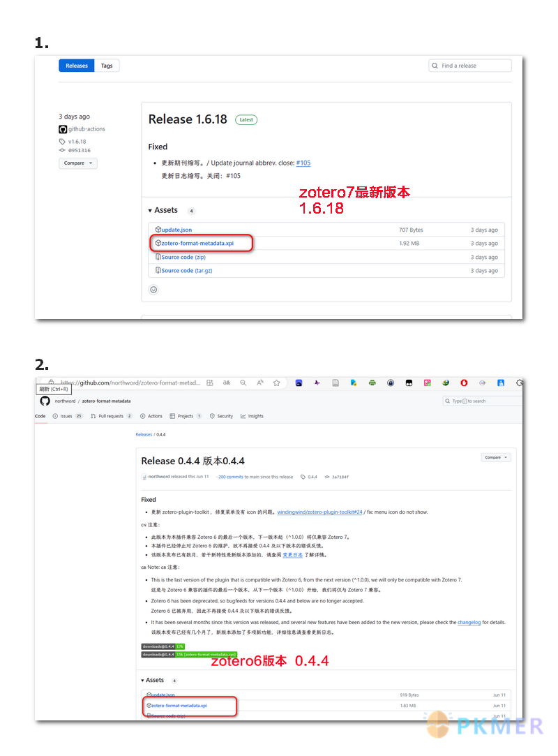Open the Pull requests tab

[112, 416]
